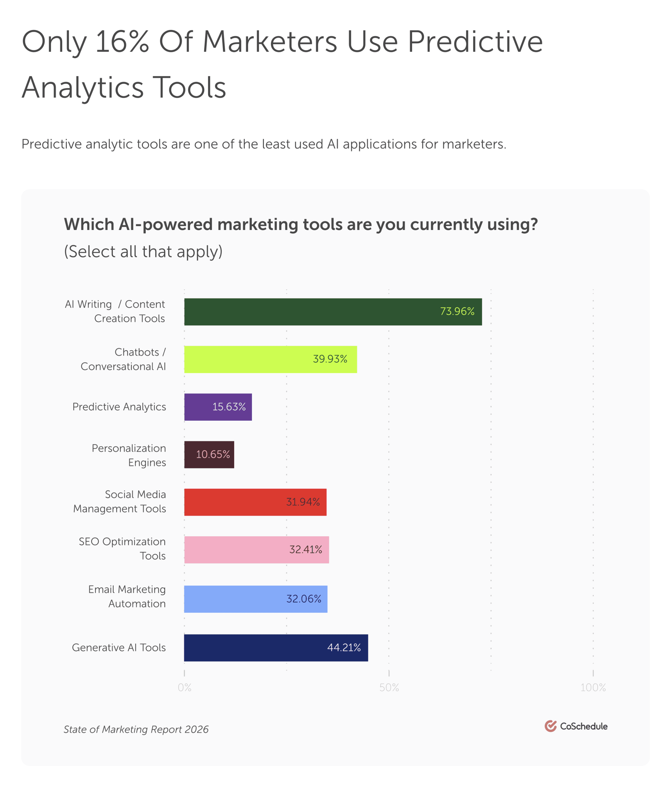Click the State of Marketing Report 2026 footnote

point(136,729)
